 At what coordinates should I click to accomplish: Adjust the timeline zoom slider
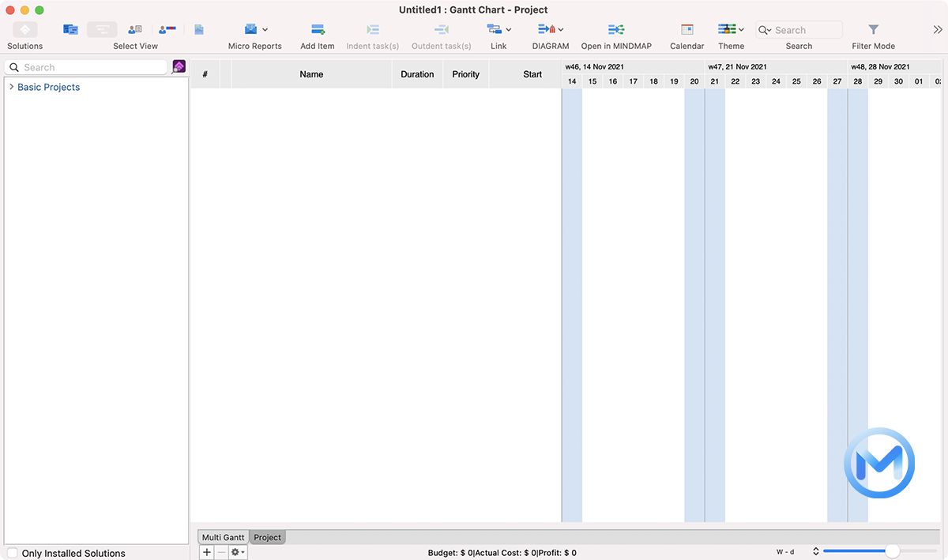point(892,551)
